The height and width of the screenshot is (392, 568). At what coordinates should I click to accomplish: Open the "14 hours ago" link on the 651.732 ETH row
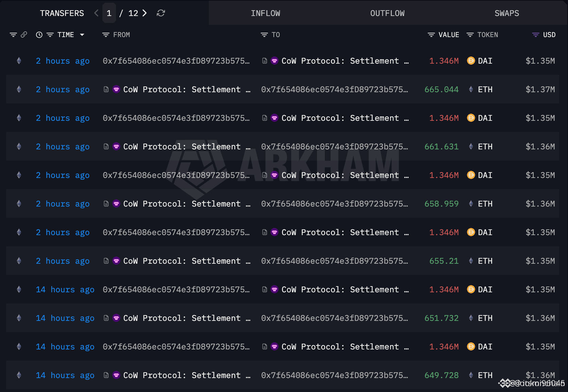[x=65, y=318]
